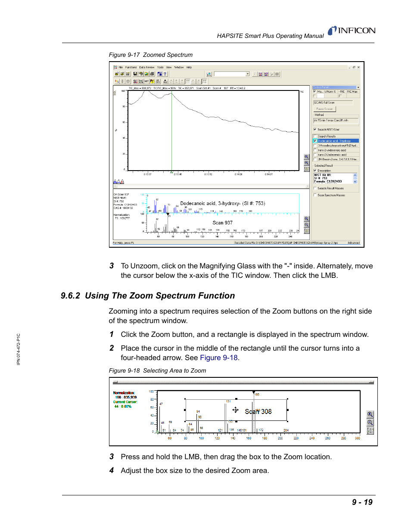Click Y-axis scale control at TIC top-left
This screenshot has height=532, width=411.
115,93
